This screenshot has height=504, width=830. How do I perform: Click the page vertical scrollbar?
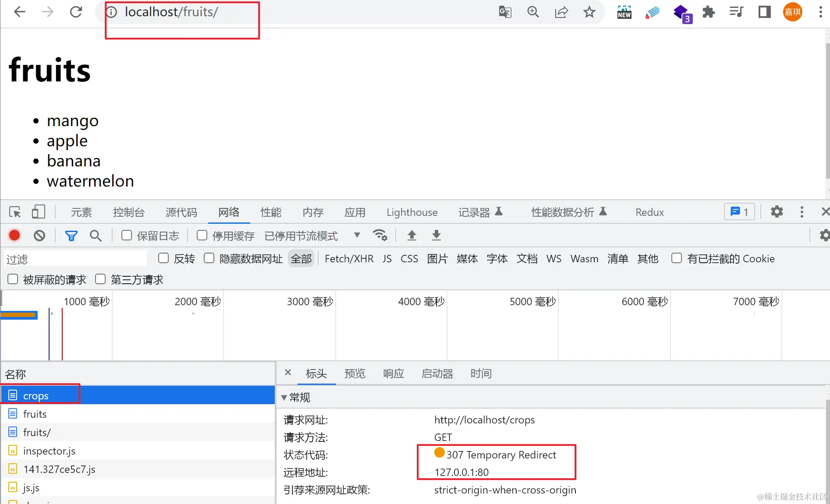(x=827, y=112)
